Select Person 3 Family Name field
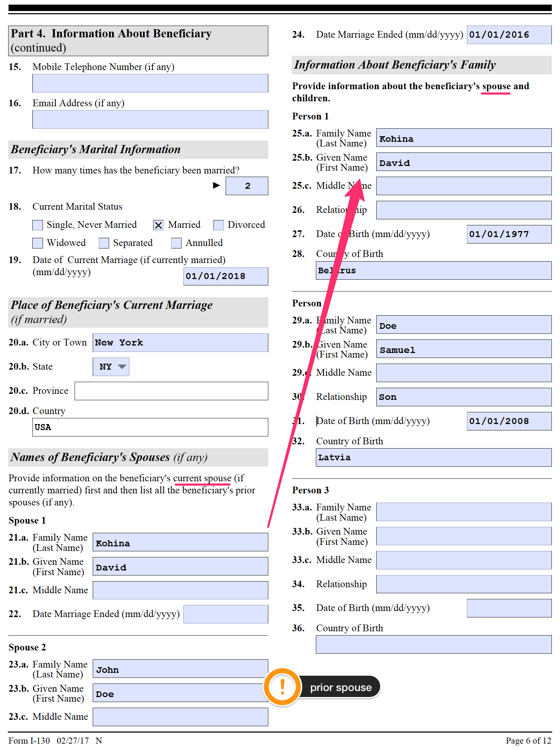The width and height of the screenshot is (560, 750). pos(464,512)
